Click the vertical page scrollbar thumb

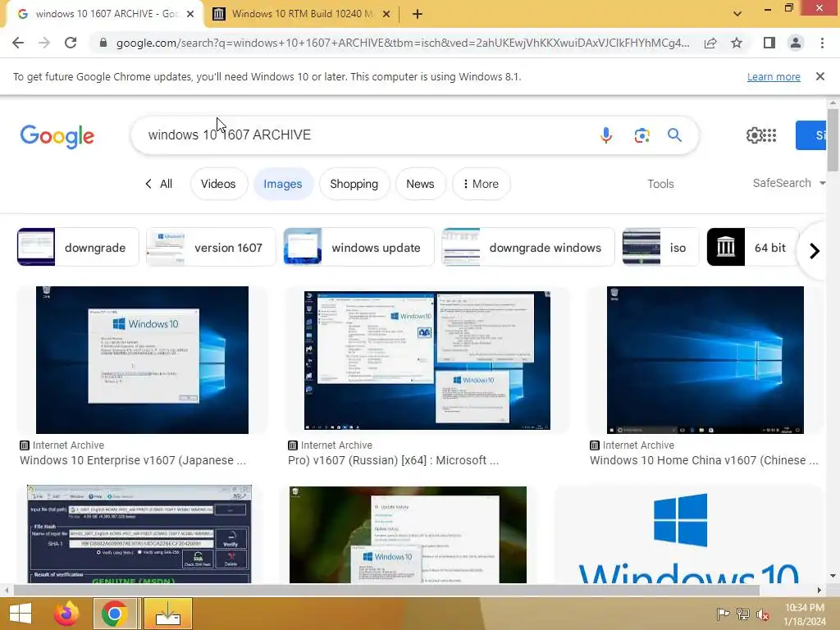tap(833, 140)
